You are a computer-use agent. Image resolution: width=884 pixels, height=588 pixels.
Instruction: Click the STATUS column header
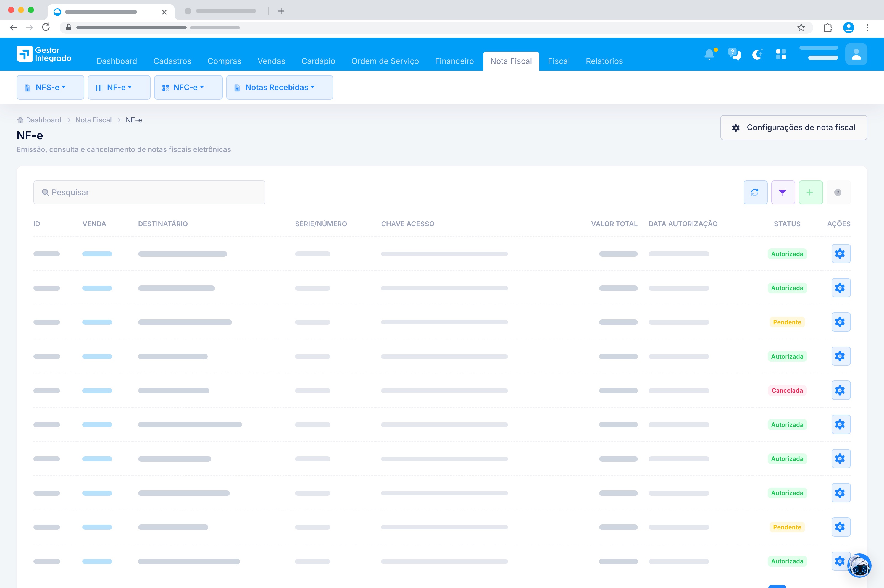[x=787, y=224]
